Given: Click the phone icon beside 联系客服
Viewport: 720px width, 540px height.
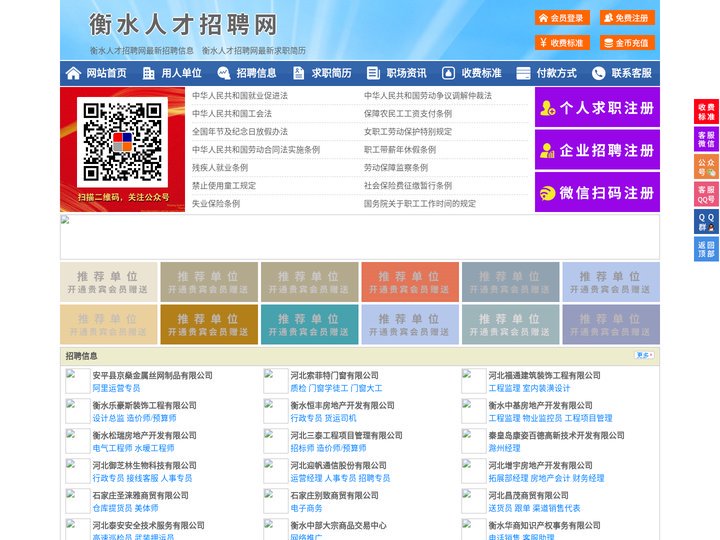Looking at the screenshot, I should pos(598,73).
